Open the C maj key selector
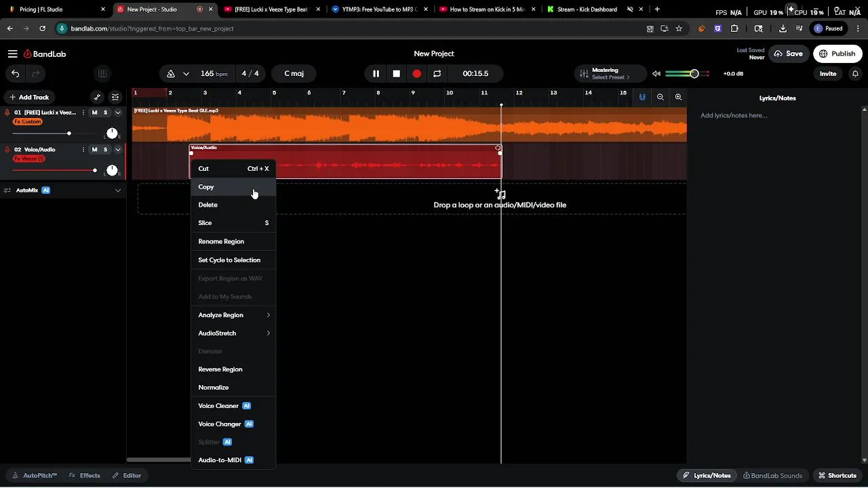Viewport: 868px width, 488px height. 294,73
